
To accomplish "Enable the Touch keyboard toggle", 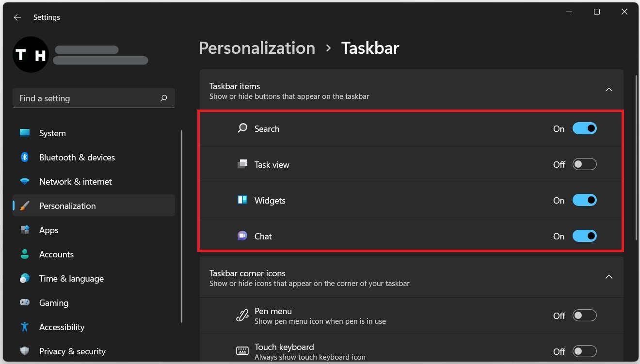I will tap(585, 351).
